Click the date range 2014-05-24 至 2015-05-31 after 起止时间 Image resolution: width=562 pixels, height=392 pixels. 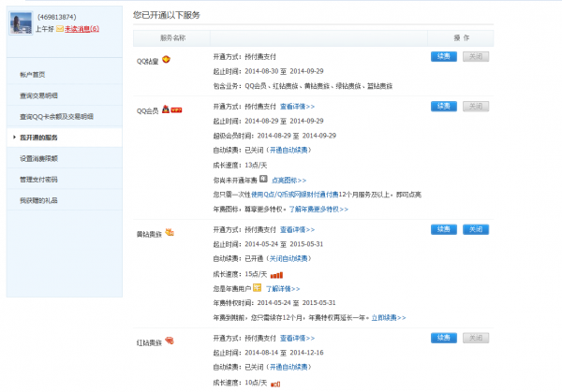[284, 244]
